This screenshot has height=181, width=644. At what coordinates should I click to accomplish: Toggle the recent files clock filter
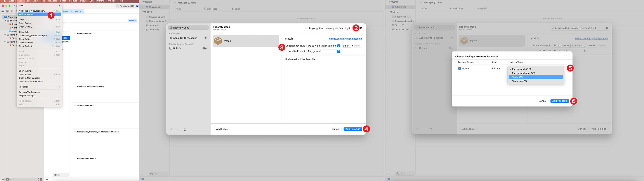[x=38, y=180]
